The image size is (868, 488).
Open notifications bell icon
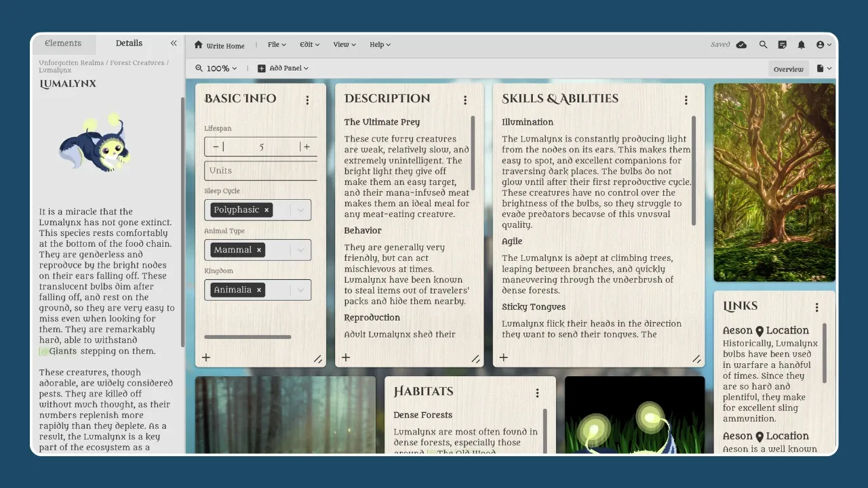[801, 45]
